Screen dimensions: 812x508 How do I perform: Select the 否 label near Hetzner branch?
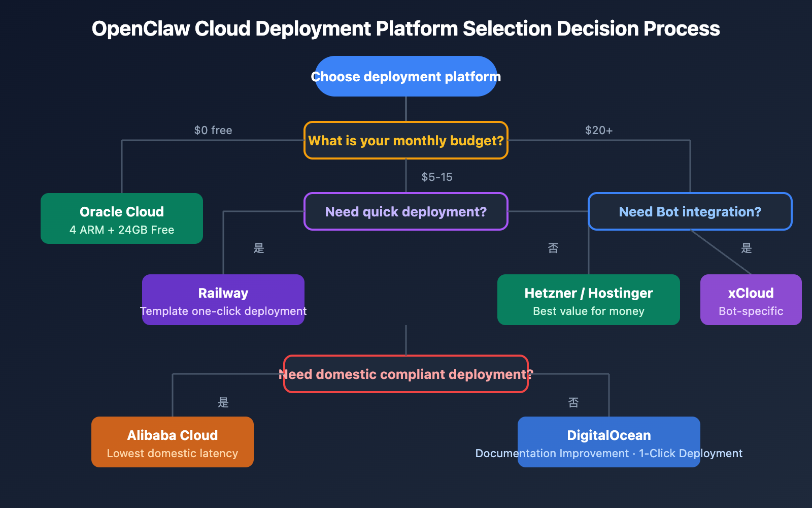point(554,248)
